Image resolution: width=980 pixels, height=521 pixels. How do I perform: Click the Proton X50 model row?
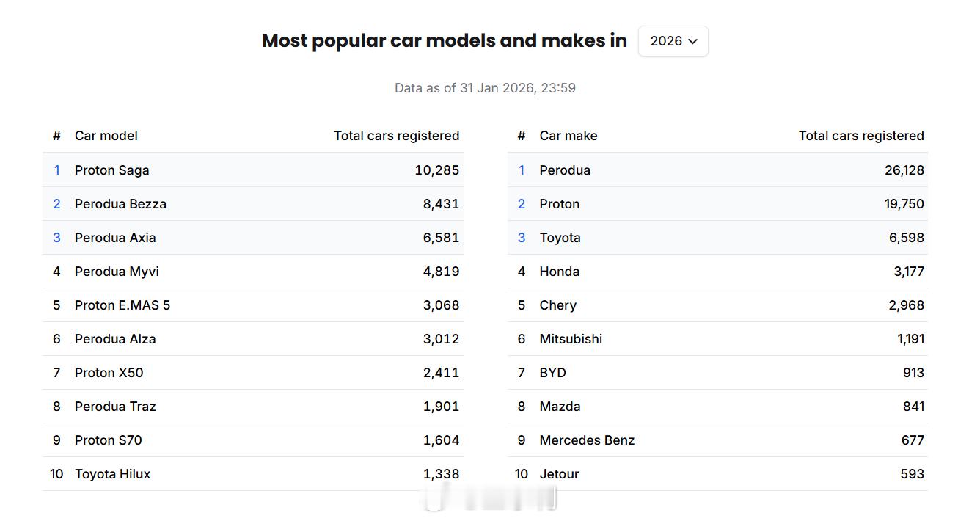pos(109,373)
